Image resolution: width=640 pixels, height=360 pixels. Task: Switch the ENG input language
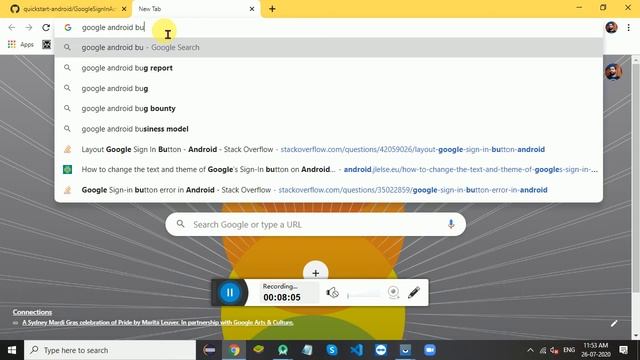[569, 350]
